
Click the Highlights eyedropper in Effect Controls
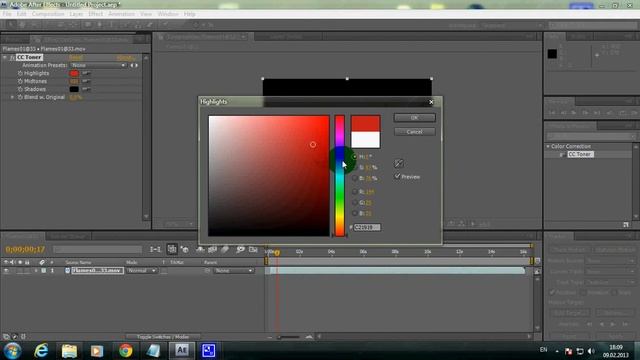tap(86, 73)
